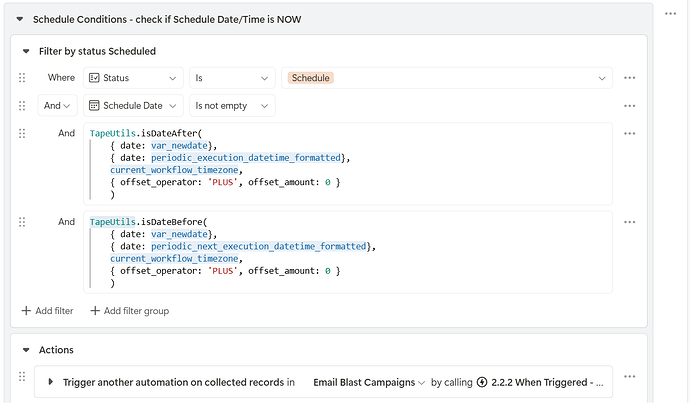Grab drag handle of isDateAfter row
690x408 pixels.
click(x=22, y=133)
